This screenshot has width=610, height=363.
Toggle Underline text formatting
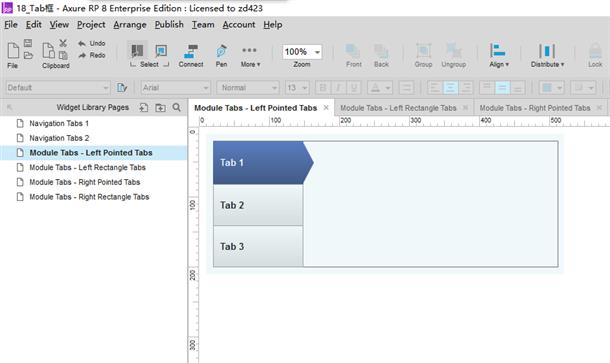[354, 88]
